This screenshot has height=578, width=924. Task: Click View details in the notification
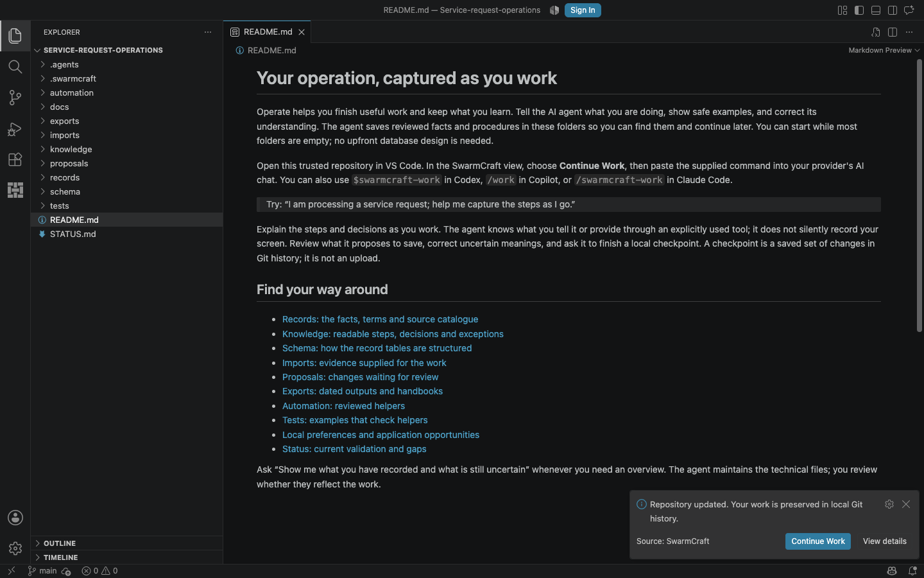[x=885, y=541]
